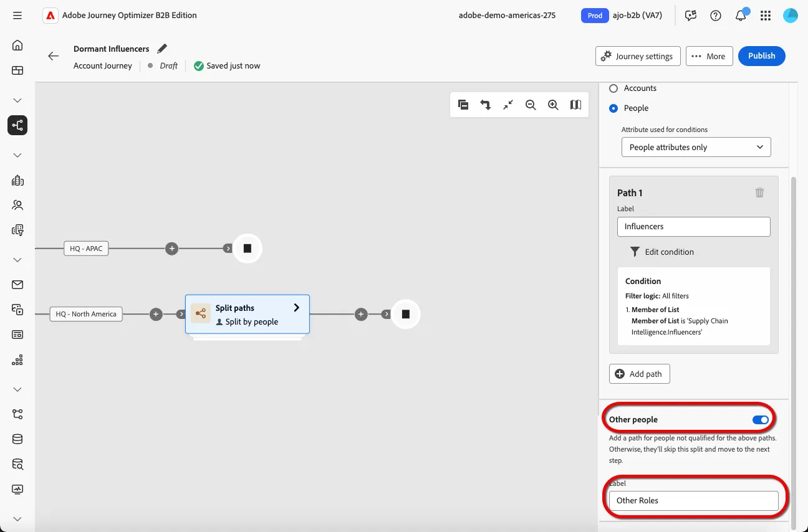
Task: Open the help question mark icon
Action: 716,16
